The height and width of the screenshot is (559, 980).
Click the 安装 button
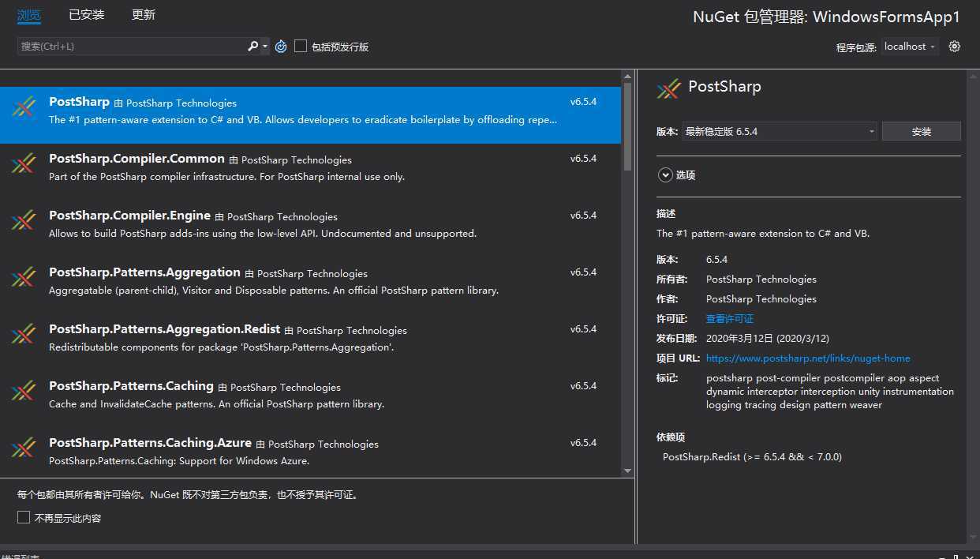(922, 131)
